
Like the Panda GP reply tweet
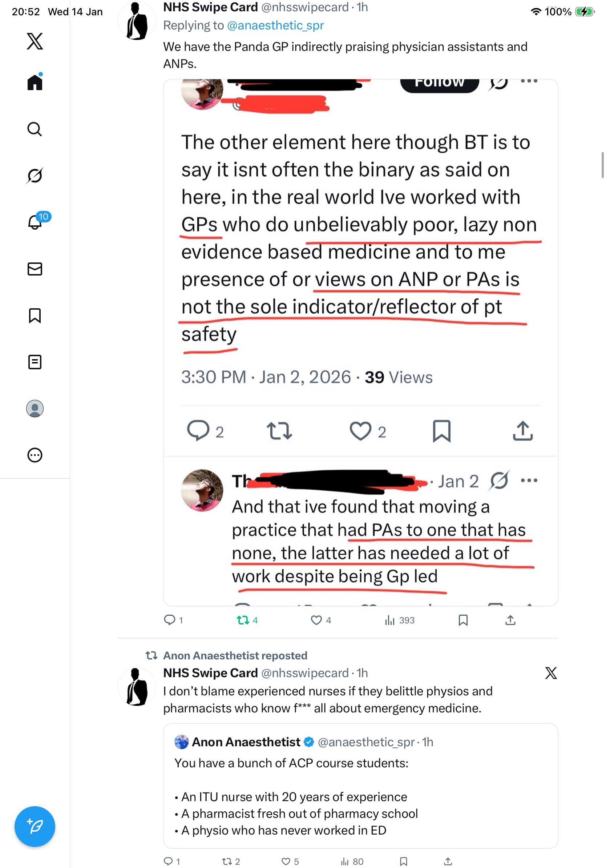(x=316, y=620)
